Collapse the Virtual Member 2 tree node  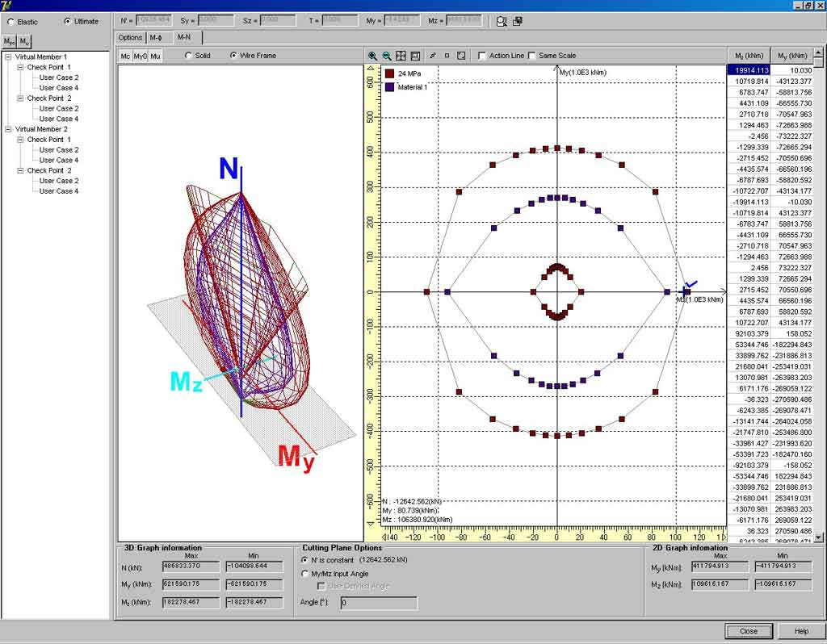click(x=9, y=129)
